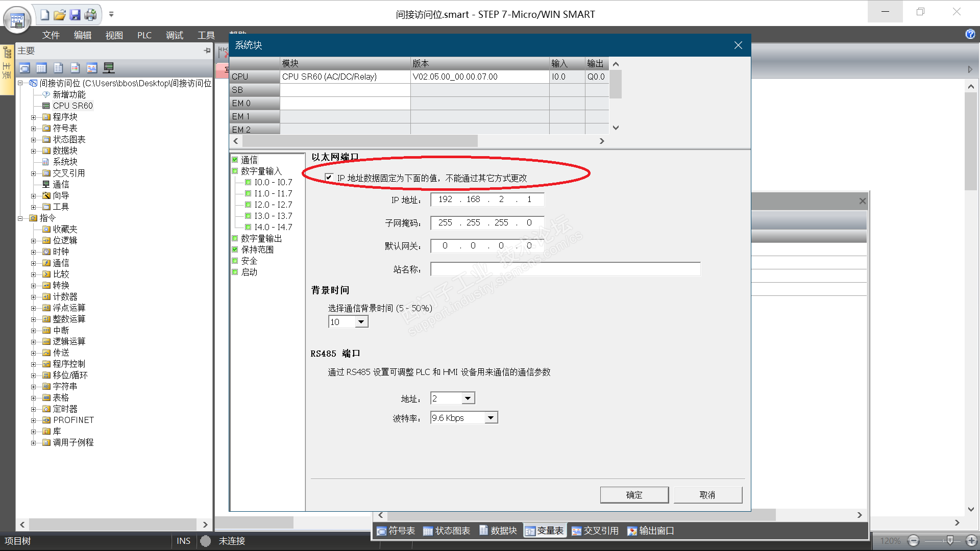
Task: Click the Print icon in quick toolbar
Action: point(90,15)
